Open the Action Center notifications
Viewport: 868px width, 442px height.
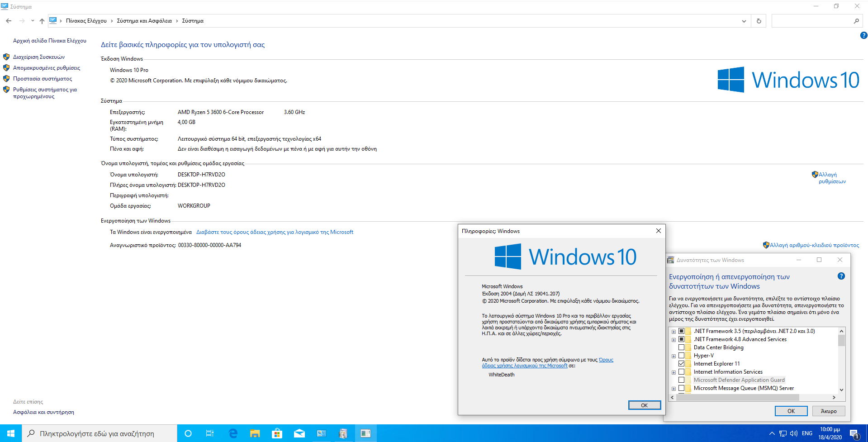tap(854, 434)
